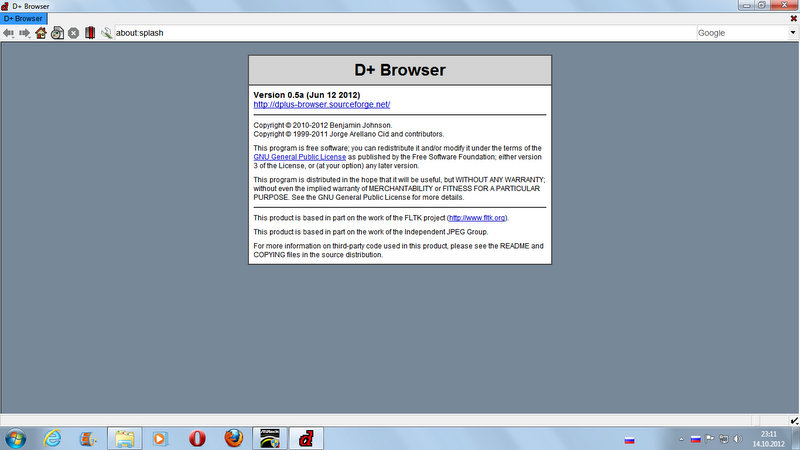Click the Show desktop strip
Screen dimensions: 800x450
[796, 438]
